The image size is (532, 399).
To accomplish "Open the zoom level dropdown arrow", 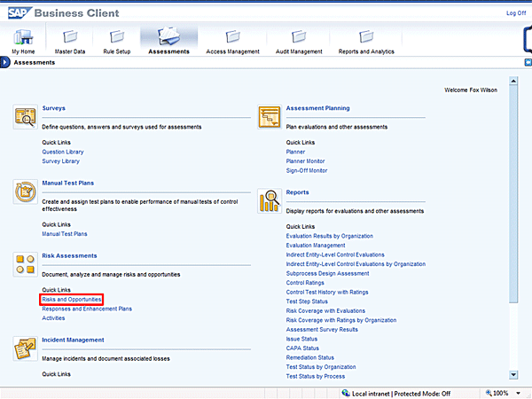I will click(518, 393).
